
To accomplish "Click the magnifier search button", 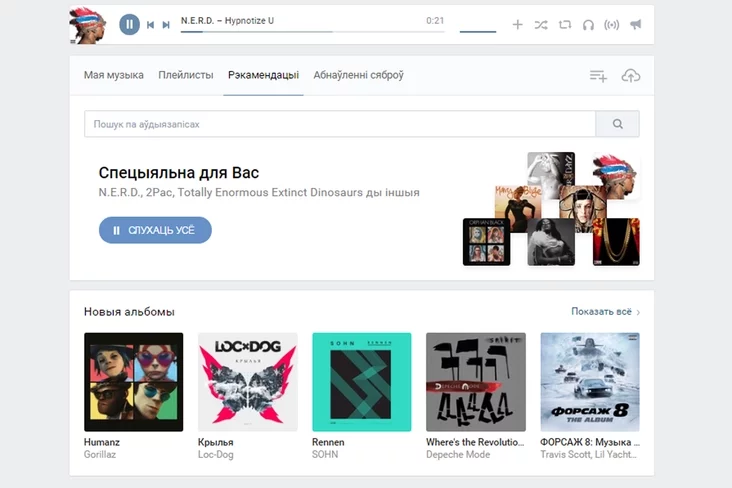I will pos(618,124).
